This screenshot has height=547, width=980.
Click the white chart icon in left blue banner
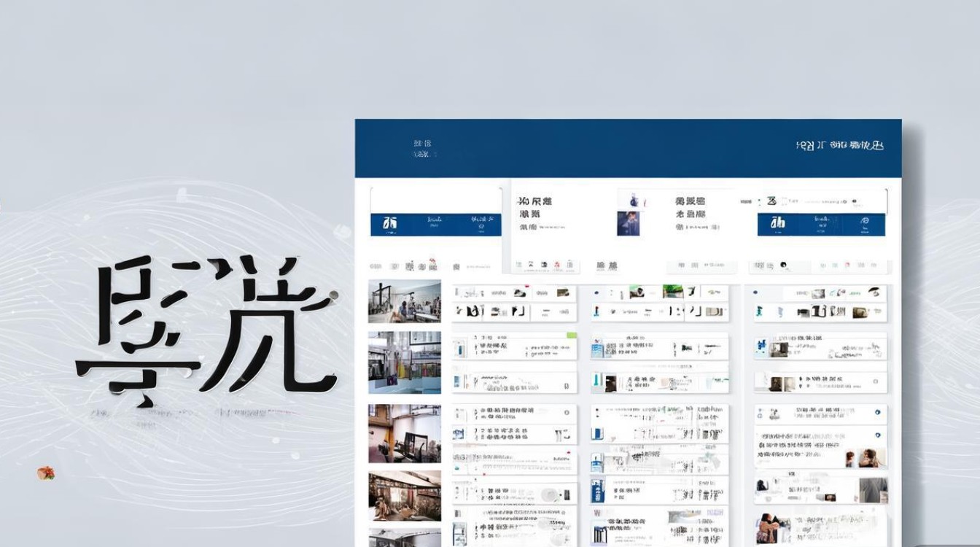pos(390,224)
